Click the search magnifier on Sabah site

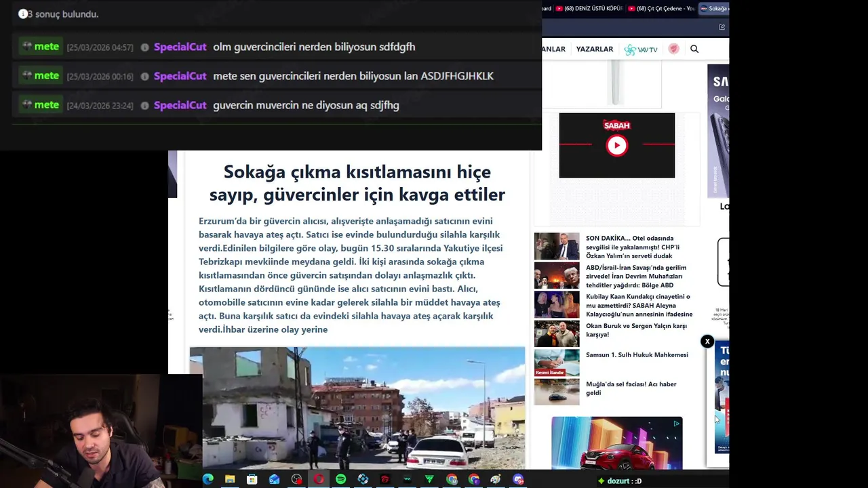694,49
